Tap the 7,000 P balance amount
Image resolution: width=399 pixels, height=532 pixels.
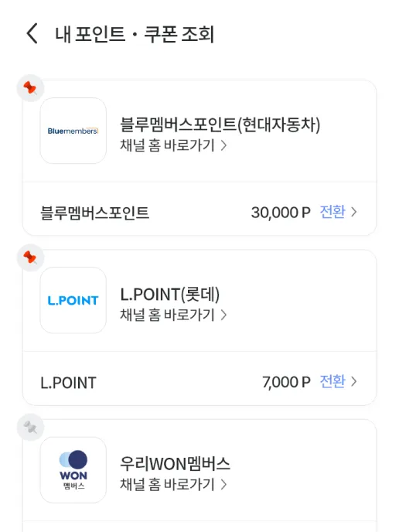coord(286,382)
